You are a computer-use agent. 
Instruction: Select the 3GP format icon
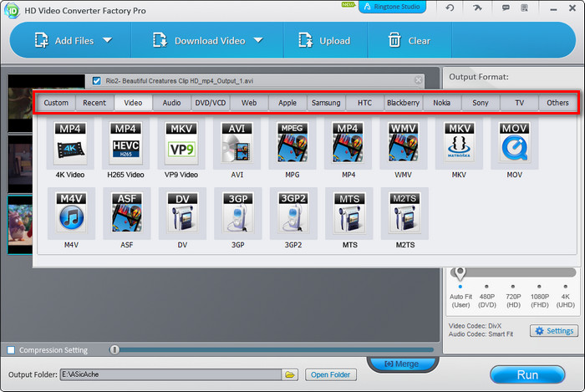pyautogui.click(x=238, y=214)
